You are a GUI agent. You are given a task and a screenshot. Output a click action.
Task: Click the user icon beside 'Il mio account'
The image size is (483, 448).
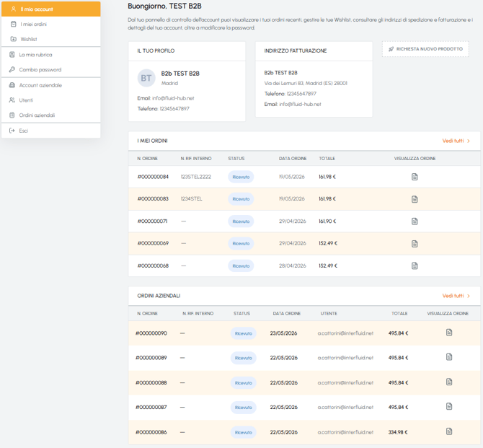coord(13,9)
